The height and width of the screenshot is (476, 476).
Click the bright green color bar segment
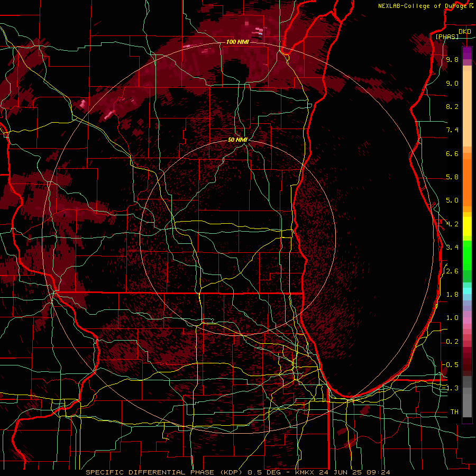[x=467, y=256]
